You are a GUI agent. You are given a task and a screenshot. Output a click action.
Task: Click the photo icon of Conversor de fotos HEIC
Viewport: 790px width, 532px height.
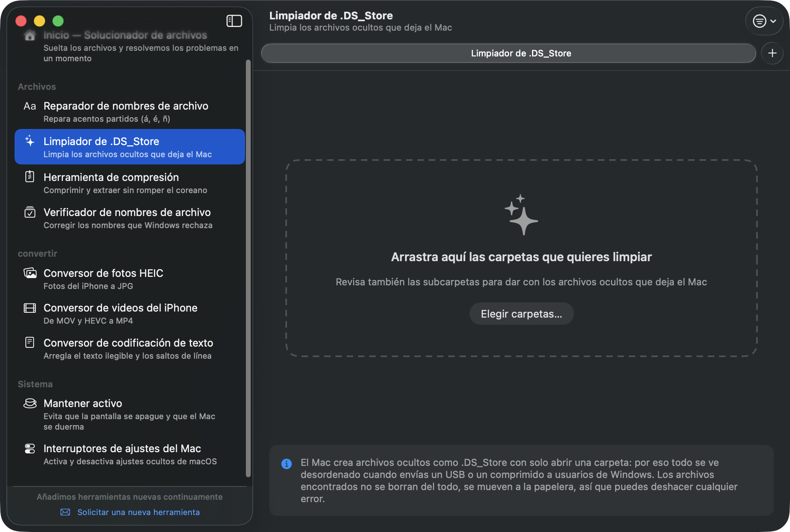click(29, 273)
